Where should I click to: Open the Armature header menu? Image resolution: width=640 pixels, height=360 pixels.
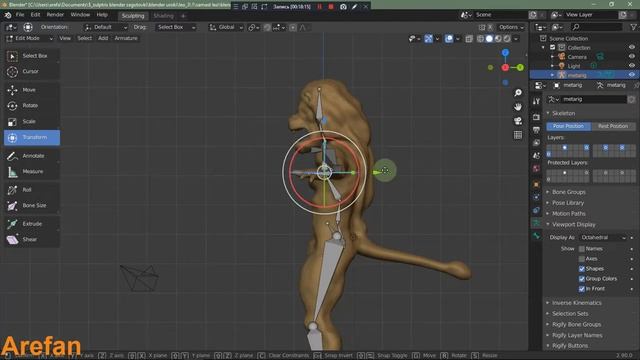pyautogui.click(x=126, y=38)
